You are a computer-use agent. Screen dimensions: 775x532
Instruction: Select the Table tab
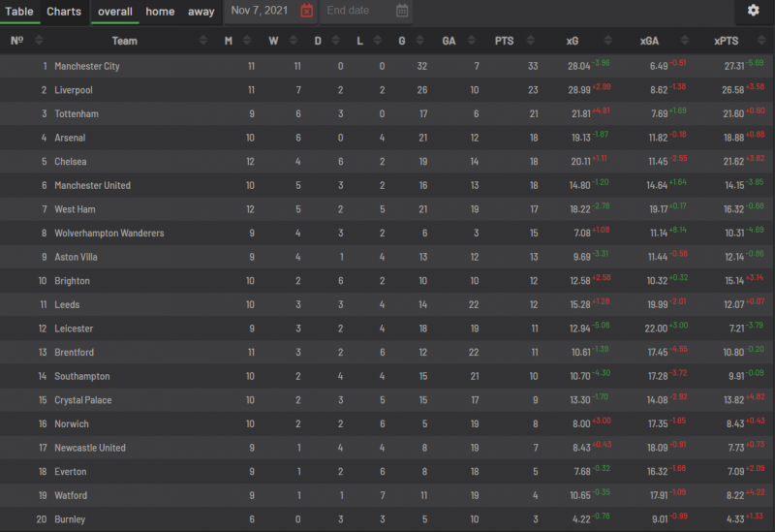click(19, 12)
